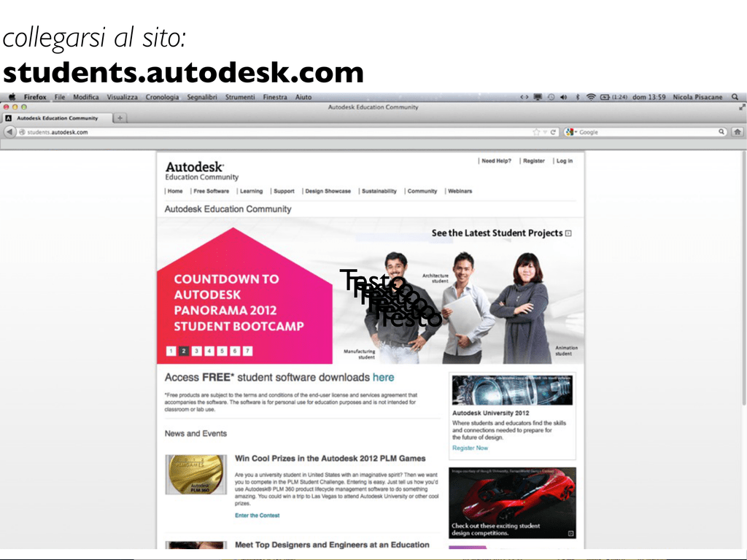The height and width of the screenshot is (560, 747).
Task: Click the Log in link
Action: (565, 161)
